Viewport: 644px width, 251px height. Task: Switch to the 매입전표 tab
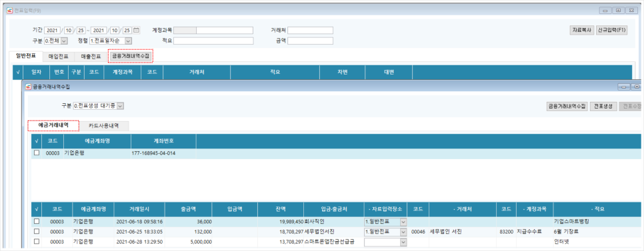coord(58,57)
